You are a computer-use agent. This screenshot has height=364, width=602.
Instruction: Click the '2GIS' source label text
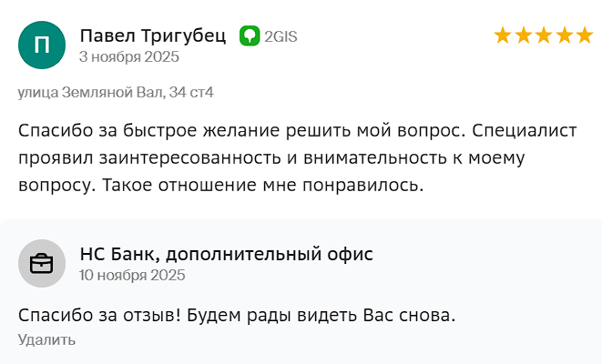click(x=281, y=37)
